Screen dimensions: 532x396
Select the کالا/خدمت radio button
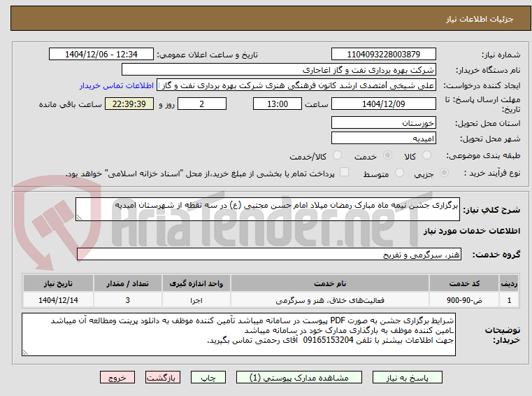(x=337, y=155)
